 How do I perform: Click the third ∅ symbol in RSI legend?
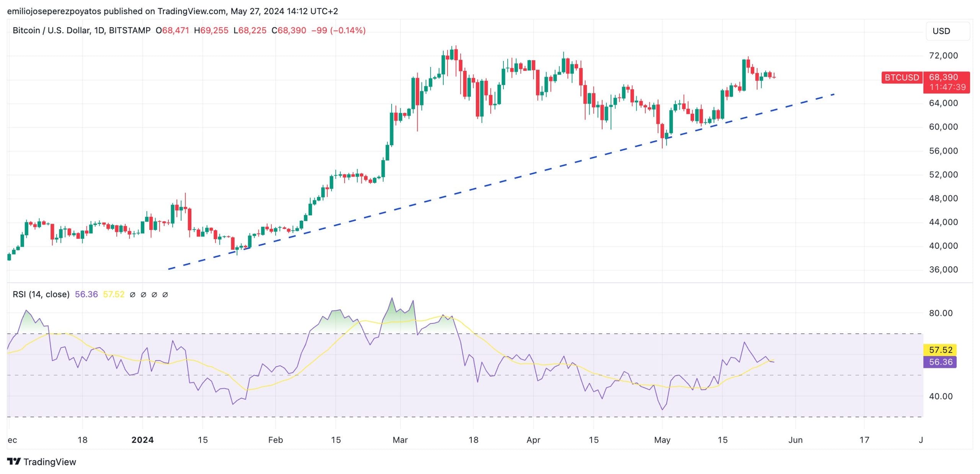tap(154, 295)
